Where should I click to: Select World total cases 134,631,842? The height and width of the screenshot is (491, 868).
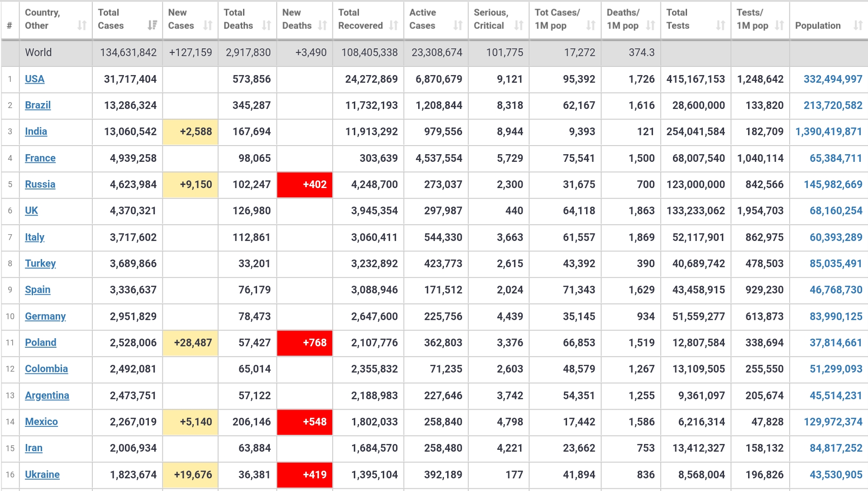pos(128,52)
